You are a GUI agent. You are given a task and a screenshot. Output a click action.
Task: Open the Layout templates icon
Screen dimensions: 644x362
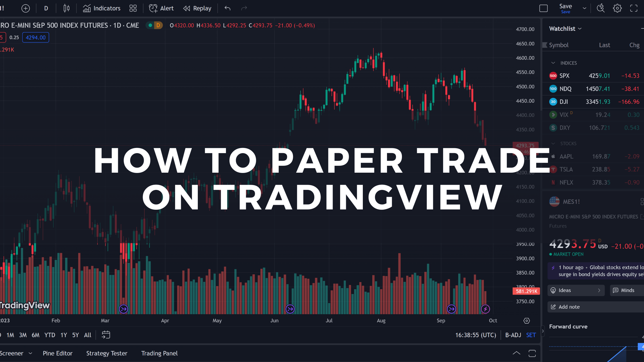pos(133,8)
